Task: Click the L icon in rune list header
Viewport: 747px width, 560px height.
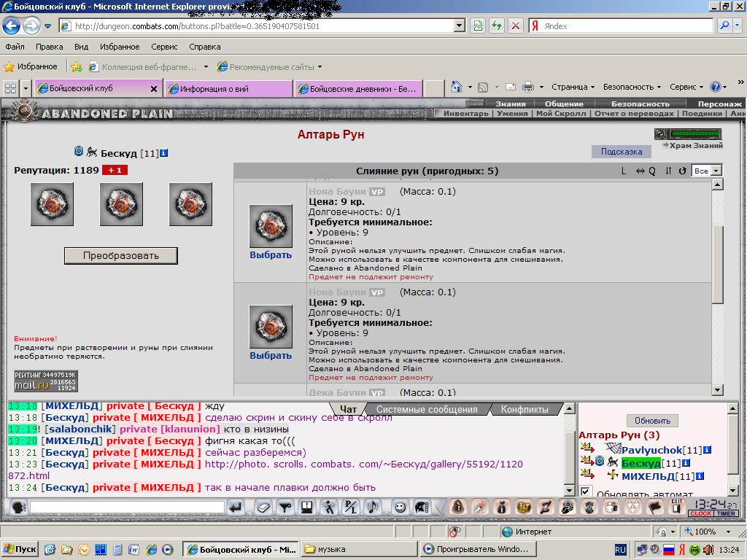Action: click(x=624, y=171)
